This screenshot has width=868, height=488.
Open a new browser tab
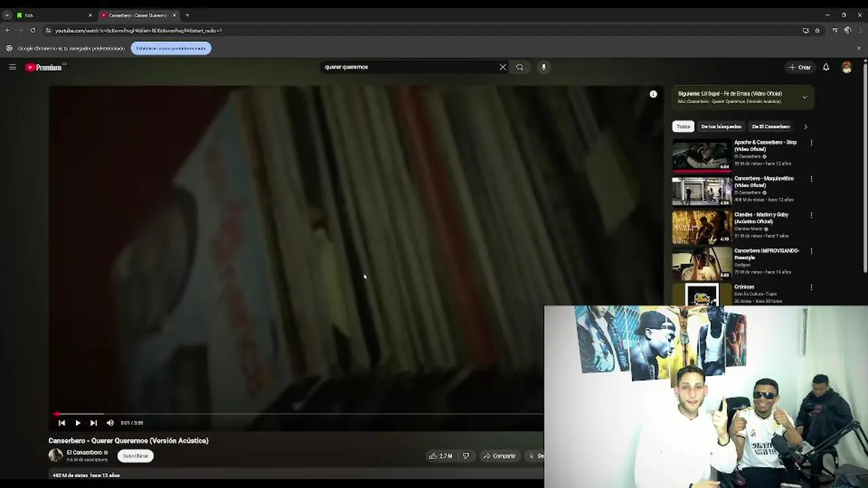point(187,15)
